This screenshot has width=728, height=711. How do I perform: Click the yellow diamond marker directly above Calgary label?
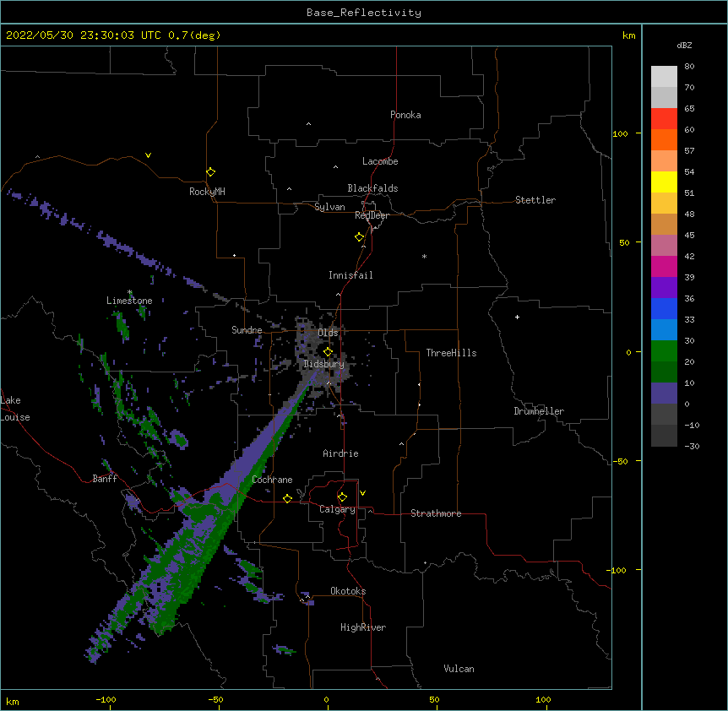click(342, 497)
